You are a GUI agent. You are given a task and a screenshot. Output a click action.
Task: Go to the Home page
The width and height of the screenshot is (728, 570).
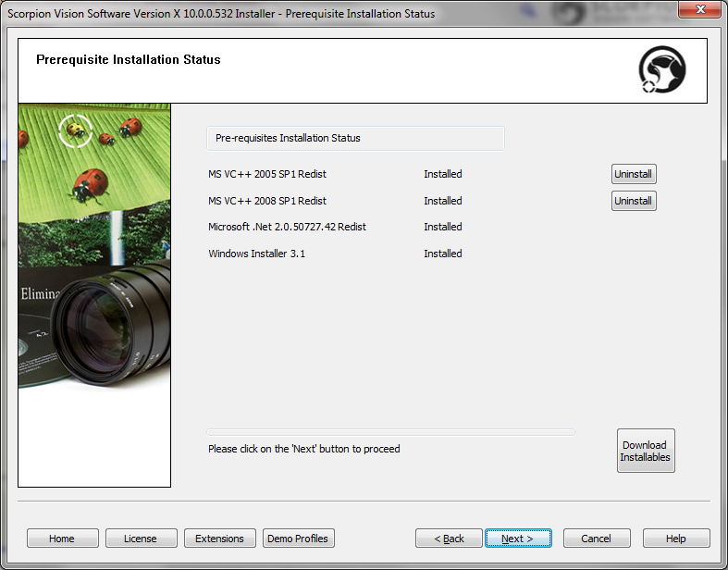pos(62,539)
